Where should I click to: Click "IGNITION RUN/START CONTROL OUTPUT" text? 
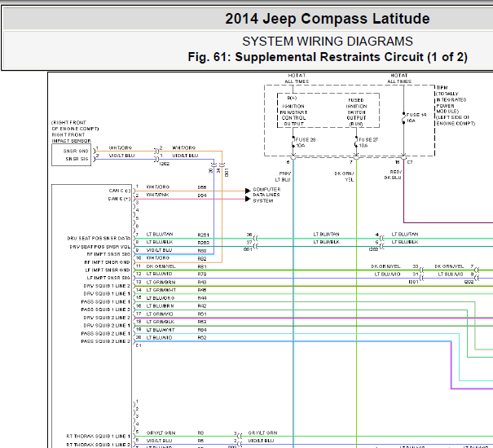click(293, 115)
